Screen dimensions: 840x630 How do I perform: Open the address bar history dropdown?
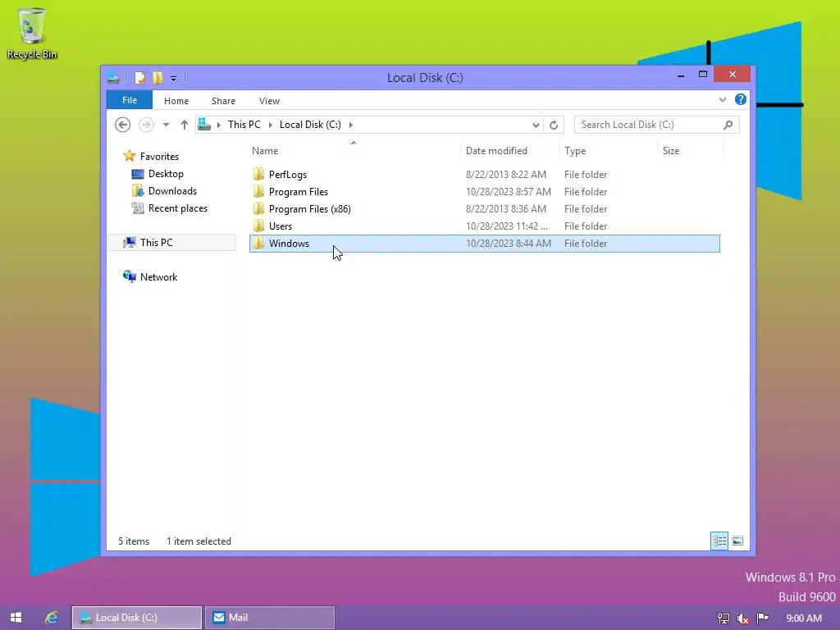(x=536, y=125)
